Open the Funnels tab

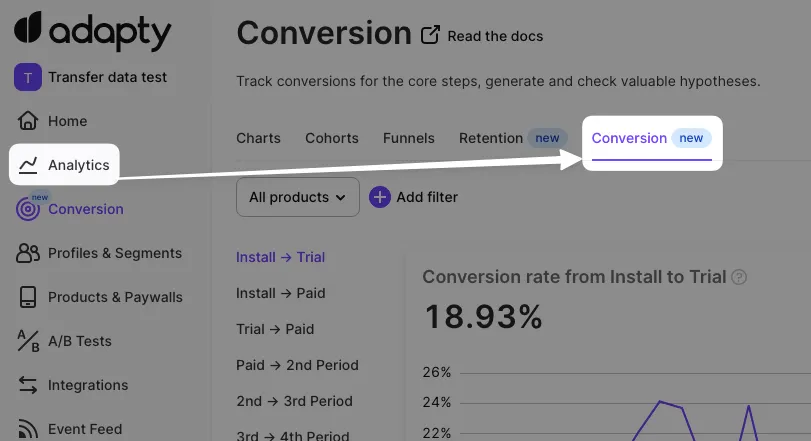coord(408,138)
